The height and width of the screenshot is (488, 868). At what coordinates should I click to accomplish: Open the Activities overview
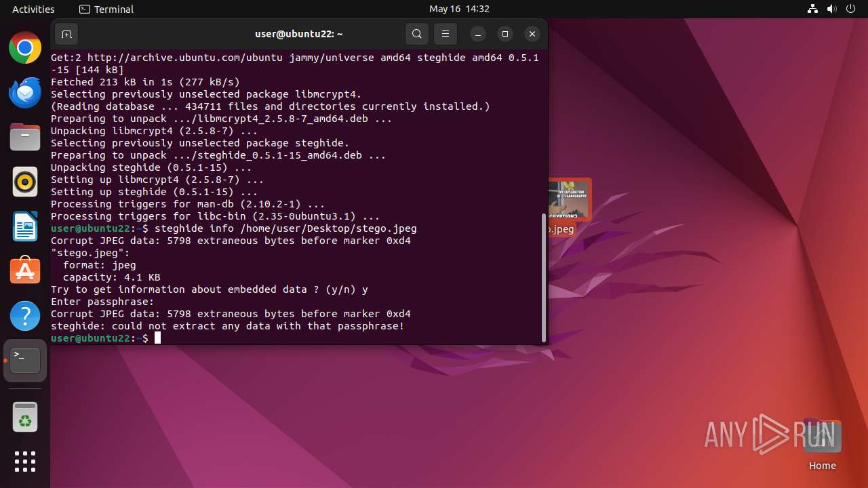click(x=33, y=9)
